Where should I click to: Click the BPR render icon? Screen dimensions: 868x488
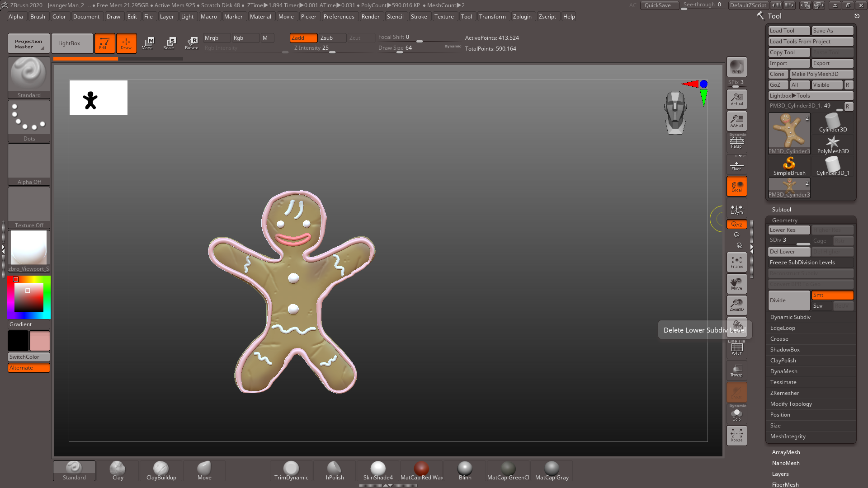click(x=736, y=66)
